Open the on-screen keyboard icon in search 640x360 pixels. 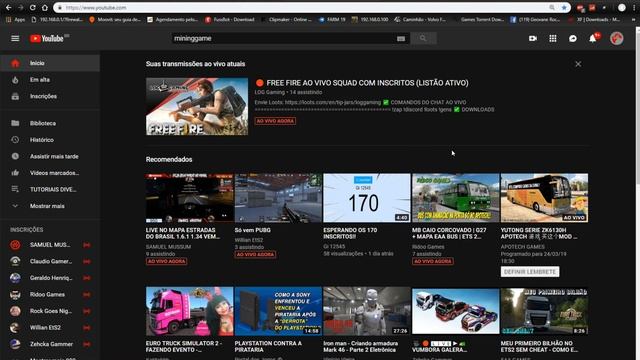pyautogui.click(x=401, y=38)
